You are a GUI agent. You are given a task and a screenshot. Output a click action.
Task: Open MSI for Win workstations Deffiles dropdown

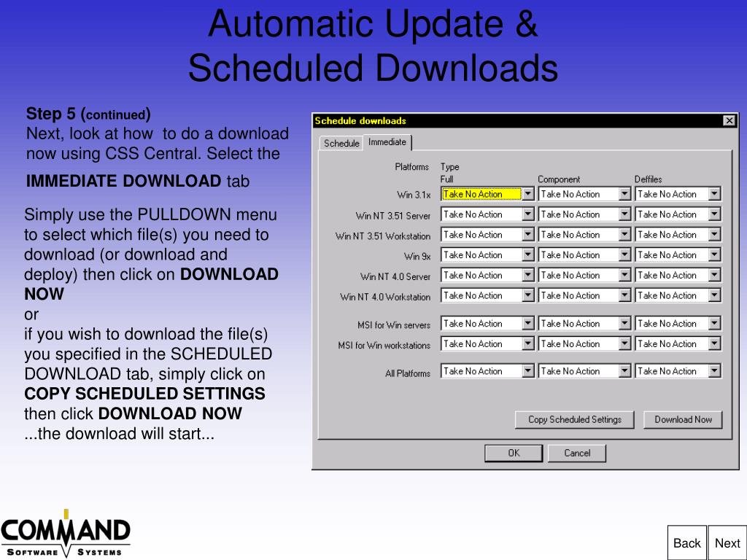pyautogui.click(x=678, y=344)
